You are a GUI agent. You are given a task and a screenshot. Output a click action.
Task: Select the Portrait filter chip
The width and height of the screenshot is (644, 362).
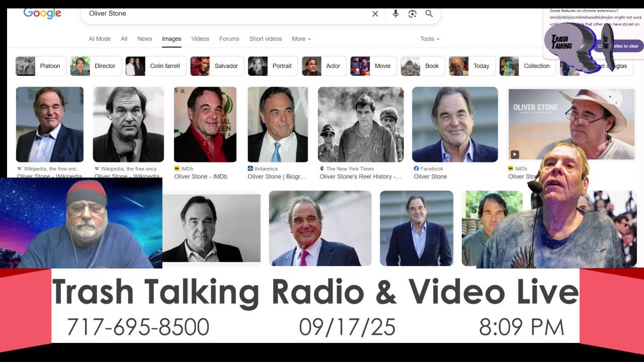pyautogui.click(x=273, y=66)
